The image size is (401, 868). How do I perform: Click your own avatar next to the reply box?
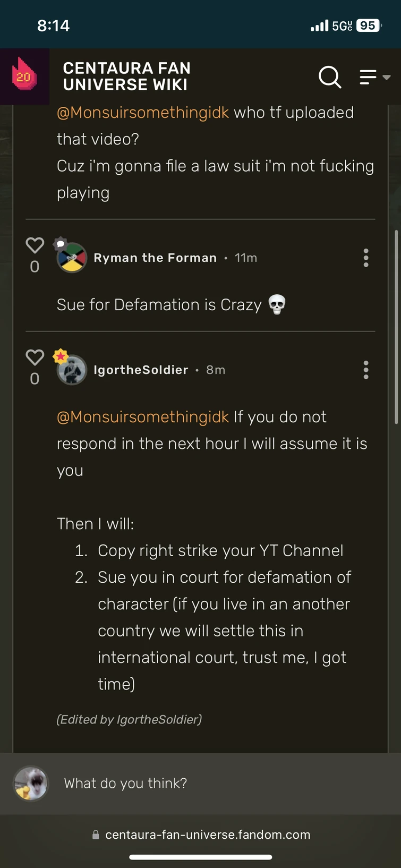[30, 783]
